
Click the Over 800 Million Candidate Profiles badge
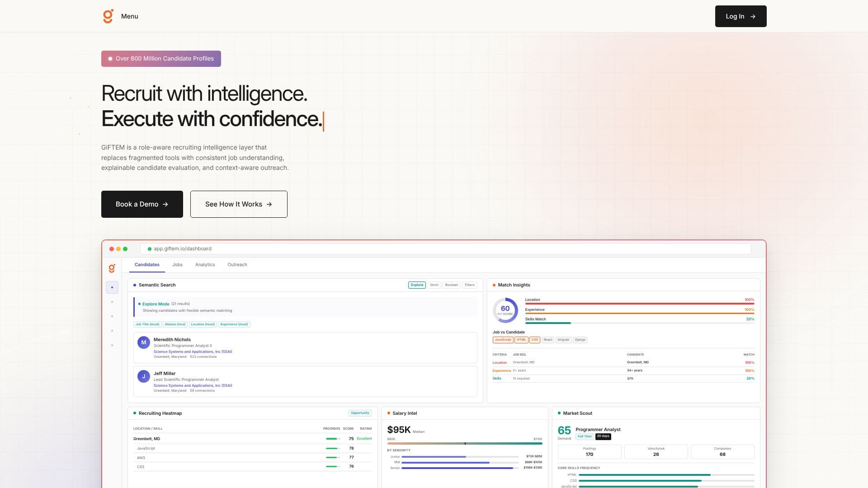pyautogui.click(x=161, y=59)
